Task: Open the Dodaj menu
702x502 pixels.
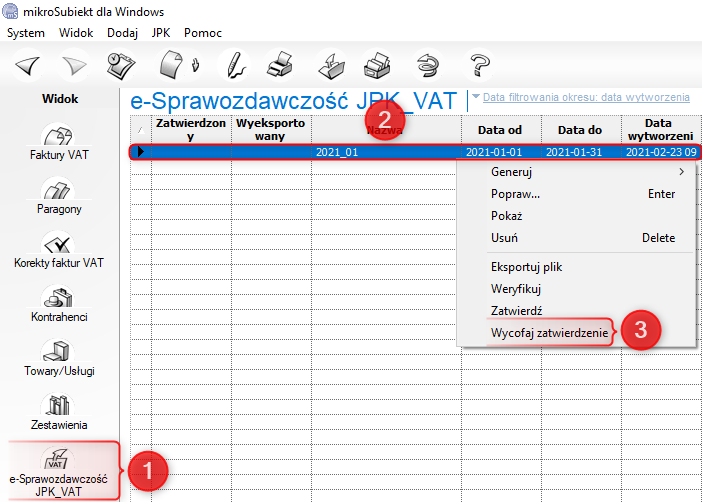Action: [122, 33]
